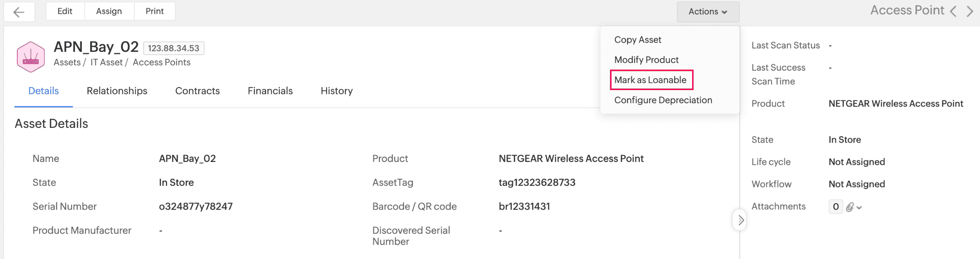
Task: Click the pink access point asset icon
Action: click(30, 57)
